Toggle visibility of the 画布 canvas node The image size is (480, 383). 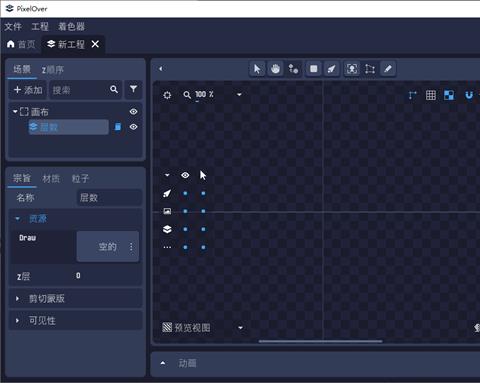[x=133, y=112]
